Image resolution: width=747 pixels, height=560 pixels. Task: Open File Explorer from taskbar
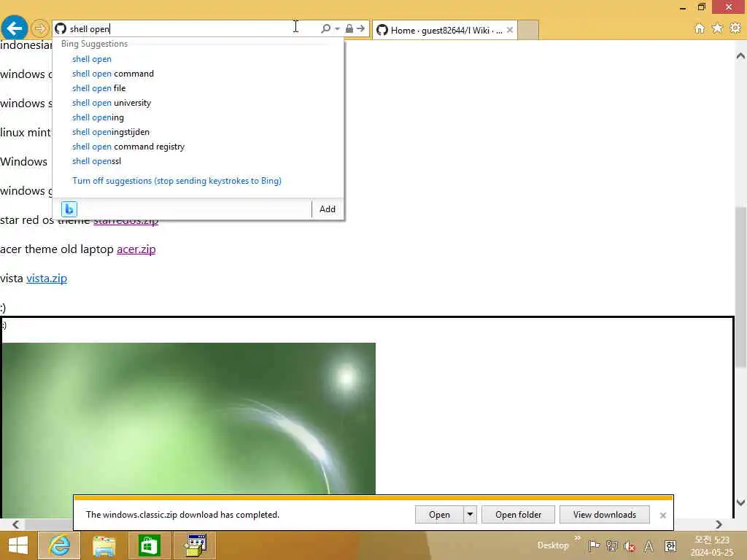click(x=104, y=545)
